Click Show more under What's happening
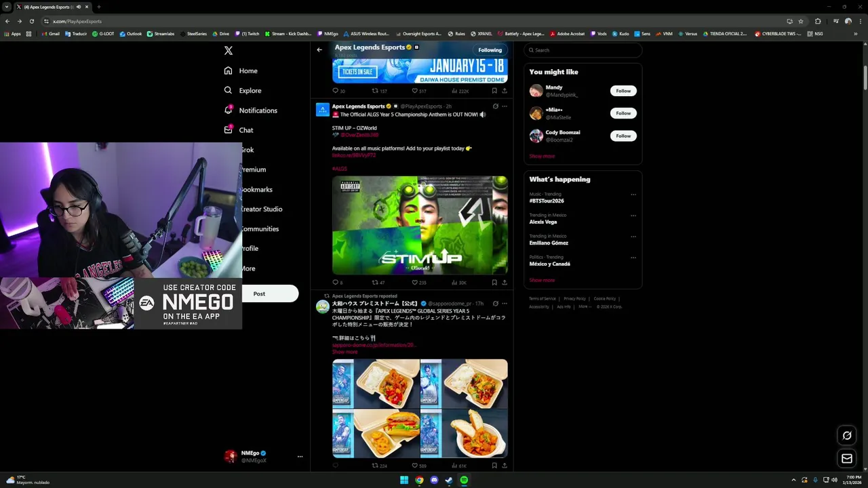 pyautogui.click(x=542, y=280)
